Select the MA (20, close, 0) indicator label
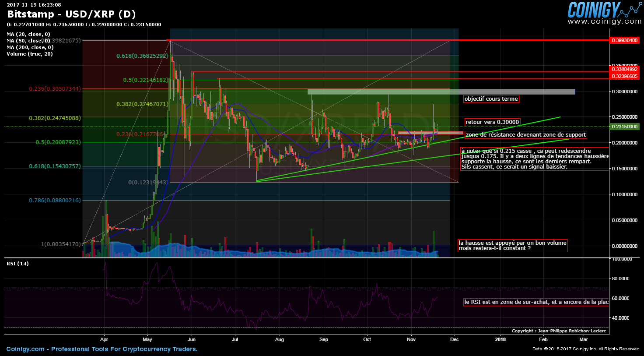 point(28,34)
